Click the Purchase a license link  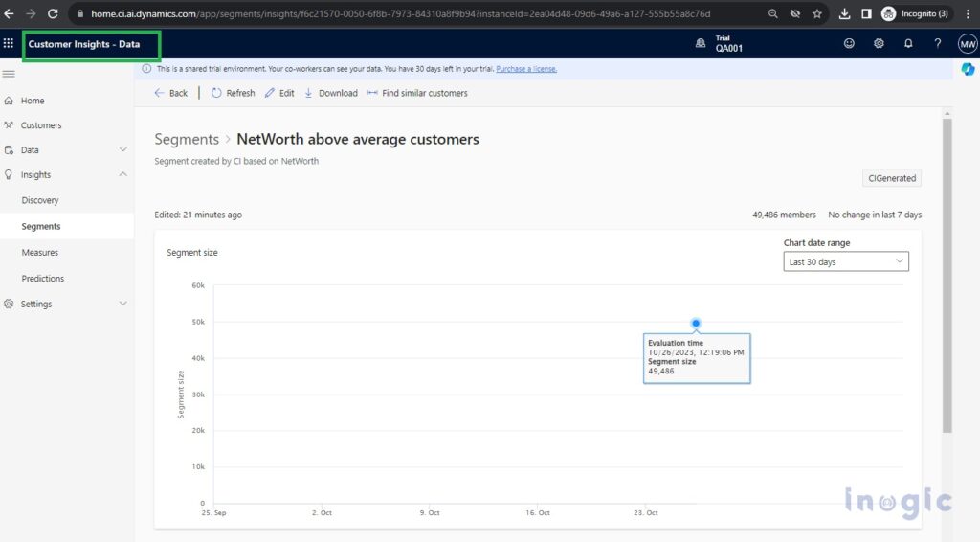(x=526, y=69)
